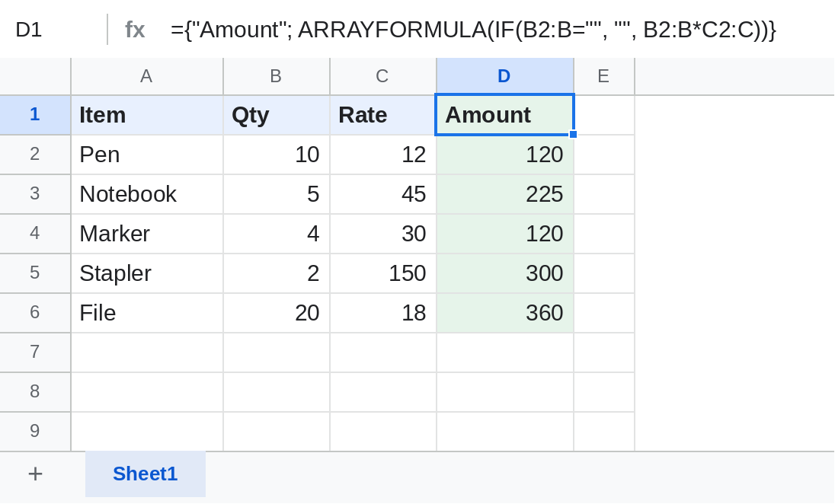The width and height of the screenshot is (835, 504).
Task: Select column D header
Action: [x=505, y=76]
